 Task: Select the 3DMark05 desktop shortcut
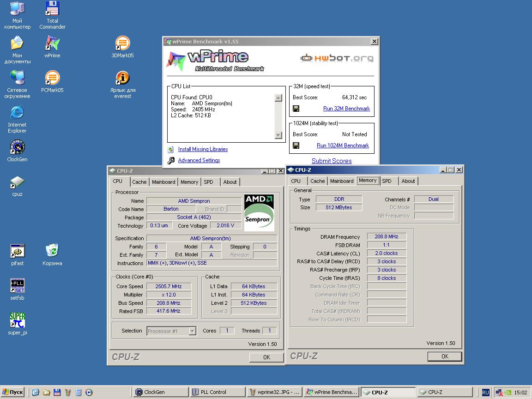[122, 47]
